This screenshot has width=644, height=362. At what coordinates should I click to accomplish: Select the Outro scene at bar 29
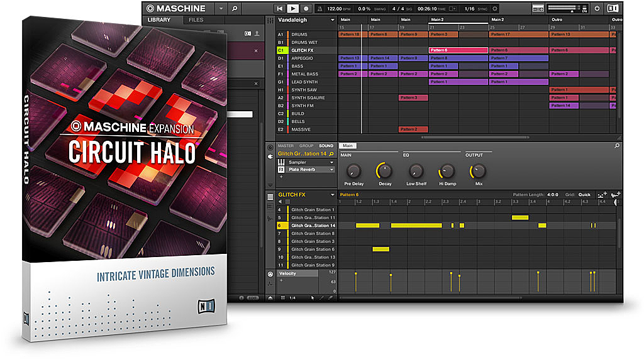(x=579, y=19)
